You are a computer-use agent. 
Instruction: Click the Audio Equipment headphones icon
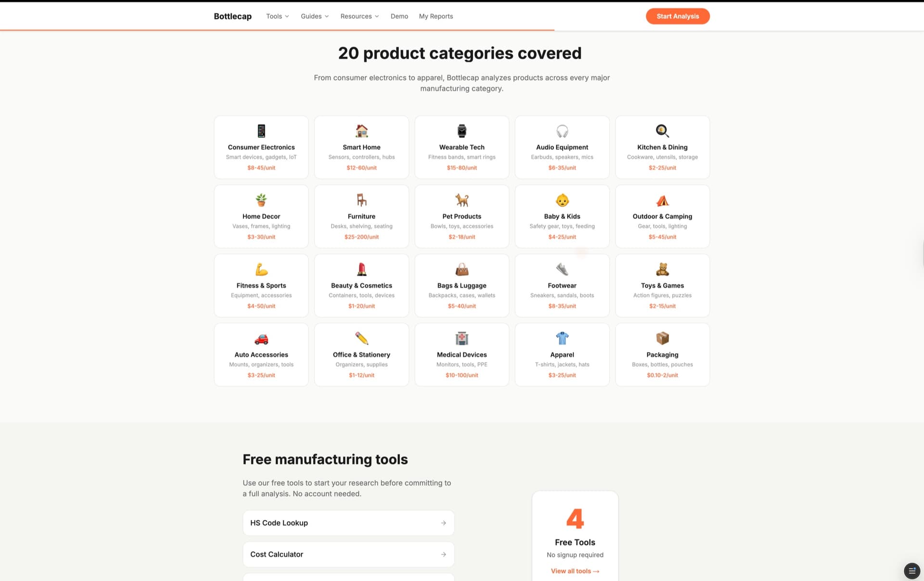[x=562, y=131]
